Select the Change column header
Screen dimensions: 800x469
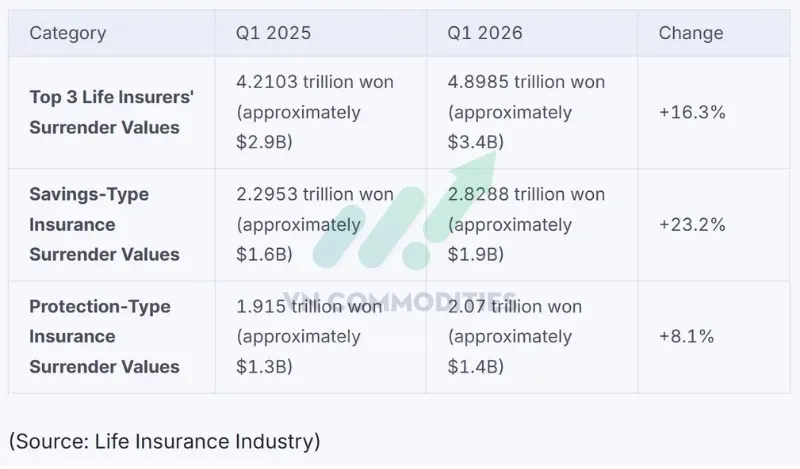coord(691,33)
